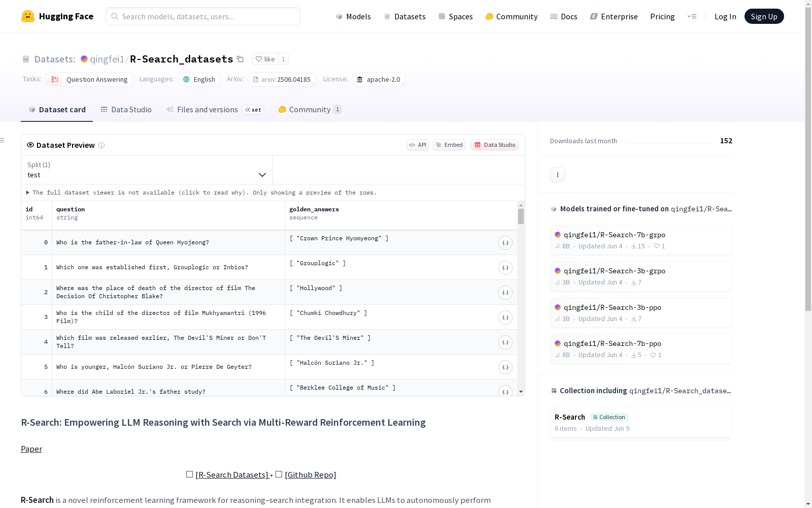Click the left-edge table of contents icon
Image resolution: width=812 pixels, height=508 pixels.
coord(3,140)
